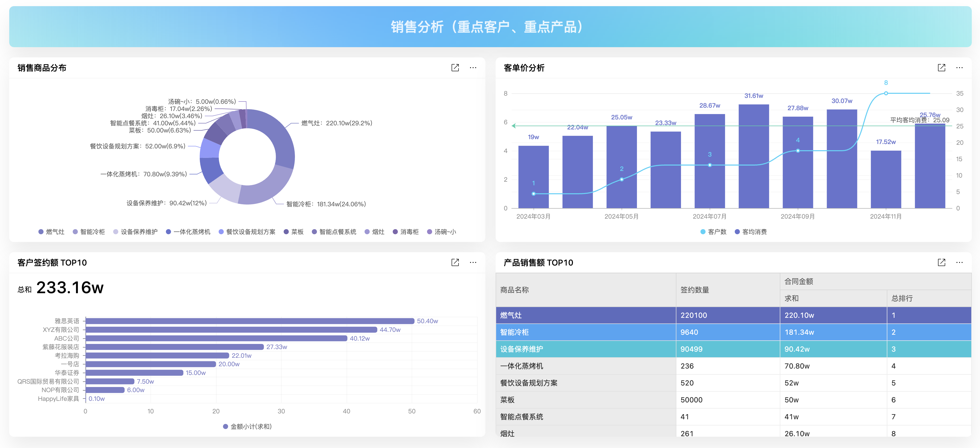Screen dimensions: 980x448
Task: Open 客户签约额 TOP10 in new window
Action: pos(455,262)
